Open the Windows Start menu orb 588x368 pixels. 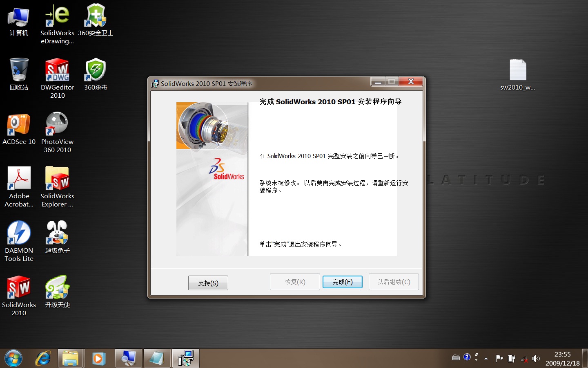click(x=13, y=359)
